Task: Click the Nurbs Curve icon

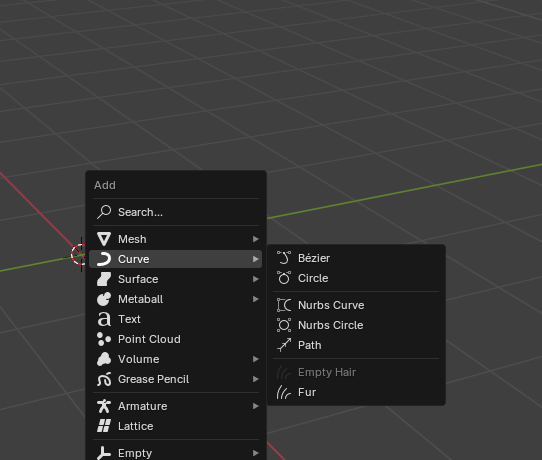Action: coord(284,305)
